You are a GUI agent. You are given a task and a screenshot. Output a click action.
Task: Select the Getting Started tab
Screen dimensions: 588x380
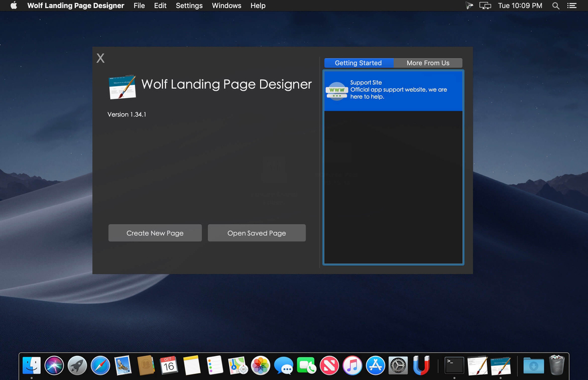(x=358, y=63)
